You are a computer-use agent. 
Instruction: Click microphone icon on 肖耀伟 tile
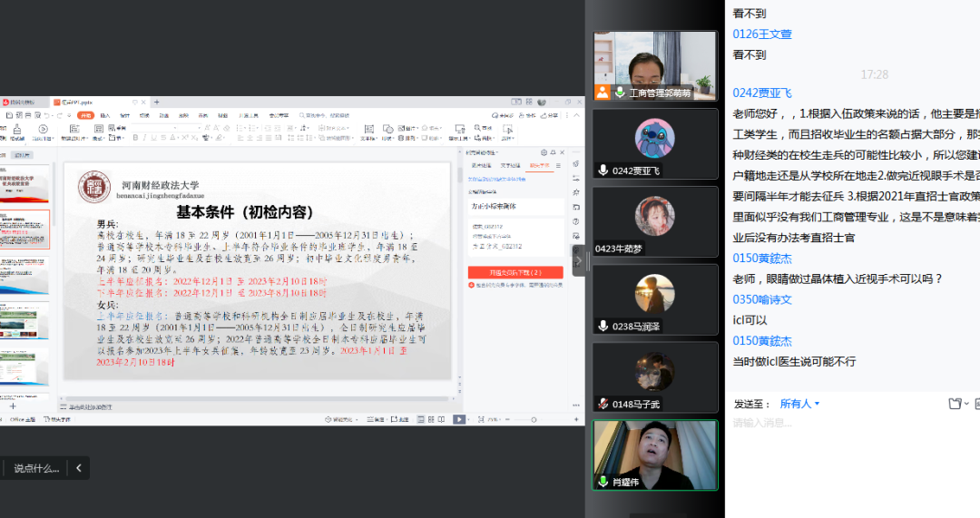tap(603, 482)
